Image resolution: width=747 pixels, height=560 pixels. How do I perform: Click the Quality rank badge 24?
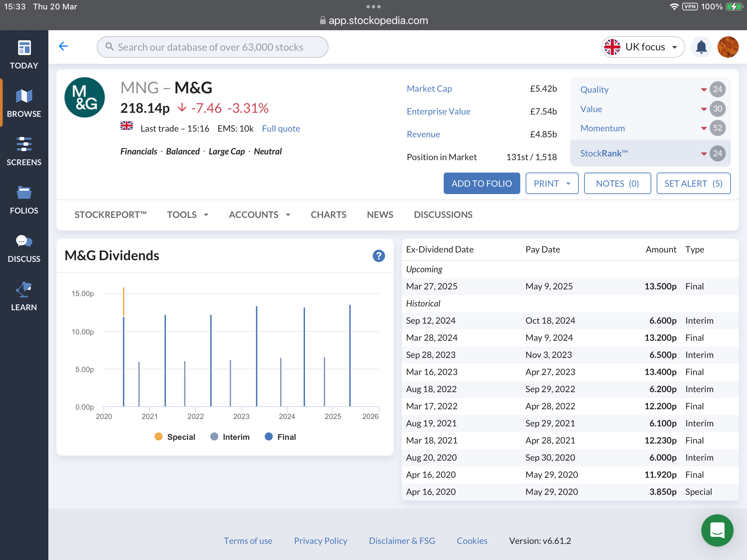point(717,89)
